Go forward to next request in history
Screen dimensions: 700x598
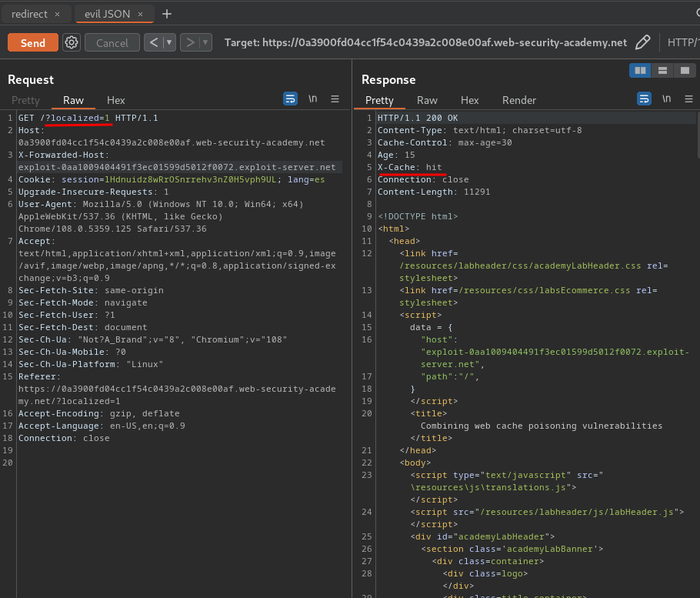tap(190, 43)
